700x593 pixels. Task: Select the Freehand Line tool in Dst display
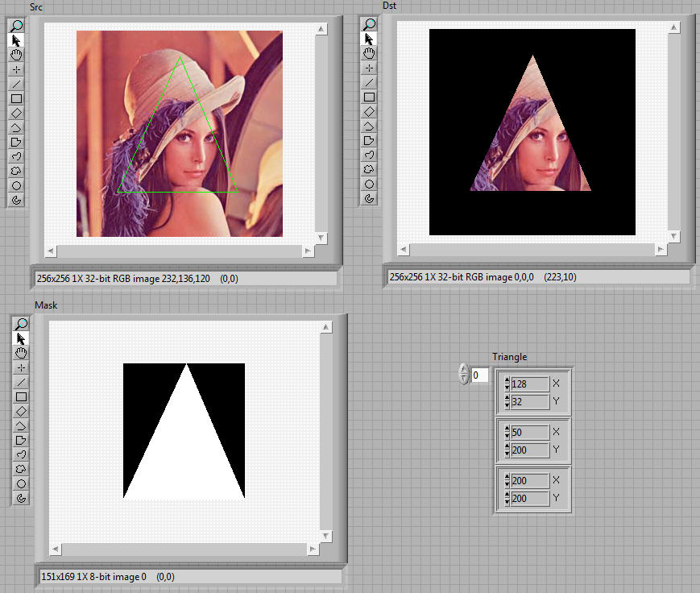pos(369,155)
